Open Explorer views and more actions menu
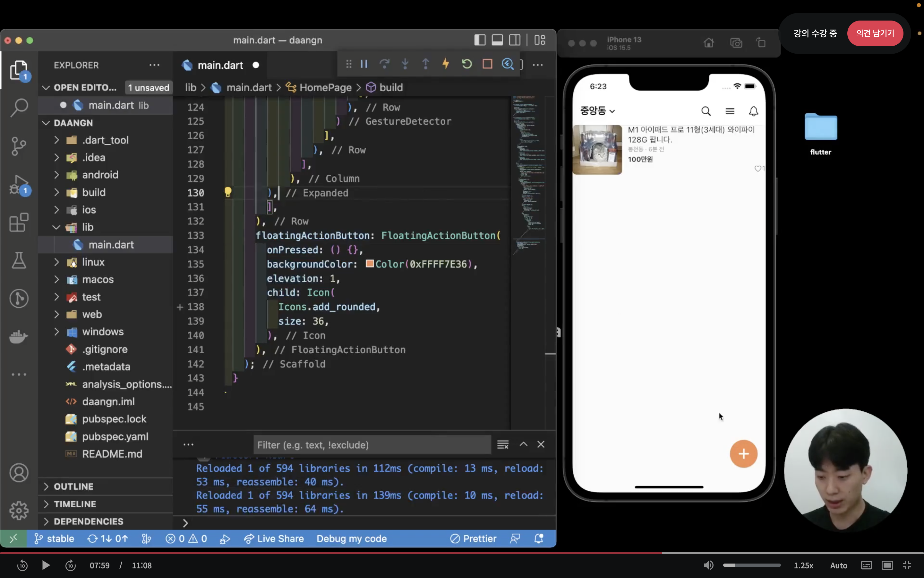Image resolution: width=924 pixels, height=578 pixels. click(x=154, y=65)
